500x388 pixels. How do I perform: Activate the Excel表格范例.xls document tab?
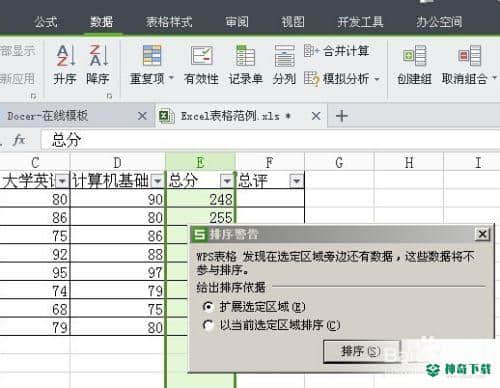pyautogui.click(x=241, y=116)
